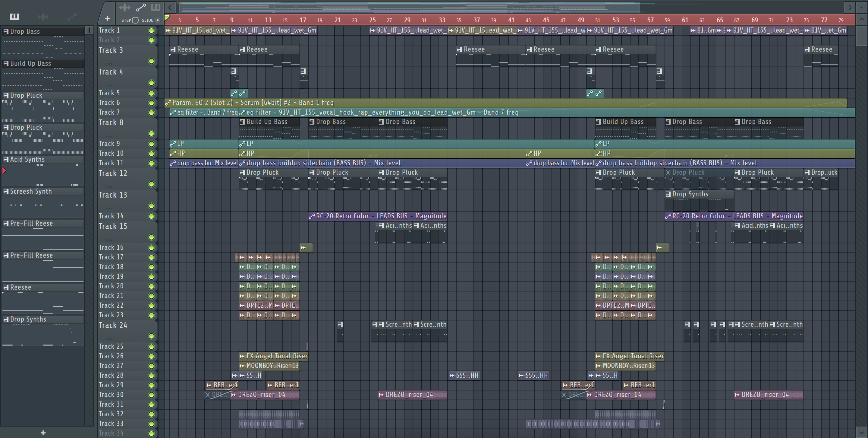Viewport: 868px width, 438px height.
Task: Click the Screesh Synth pattern icon in picker
Action: (6, 192)
